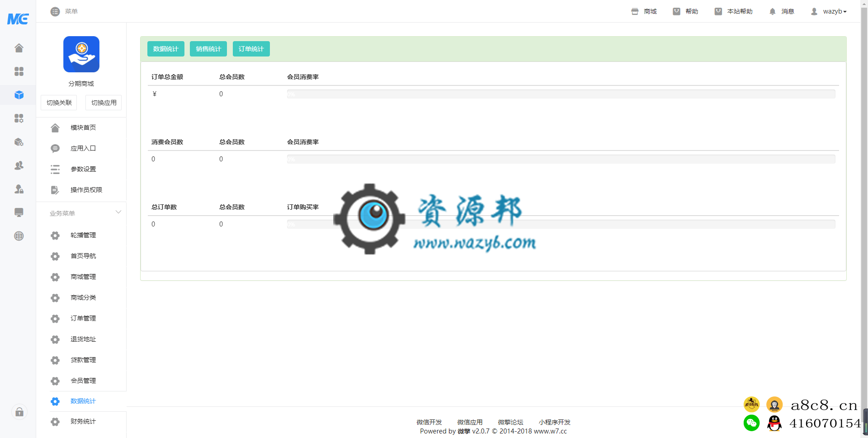The height and width of the screenshot is (438, 868).
Task: Switch to the 数据统计 tab button
Action: pyautogui.click(x=166, y=49)
